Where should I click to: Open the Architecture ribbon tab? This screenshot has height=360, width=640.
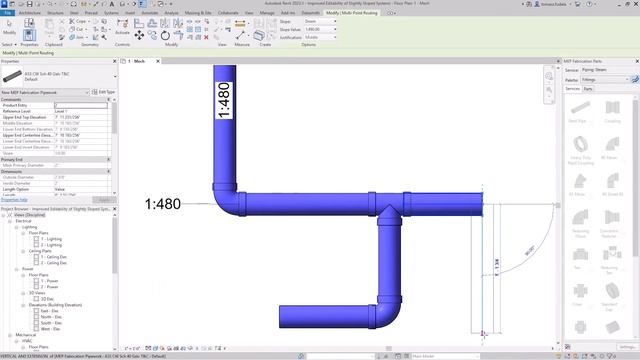[30, 13]
